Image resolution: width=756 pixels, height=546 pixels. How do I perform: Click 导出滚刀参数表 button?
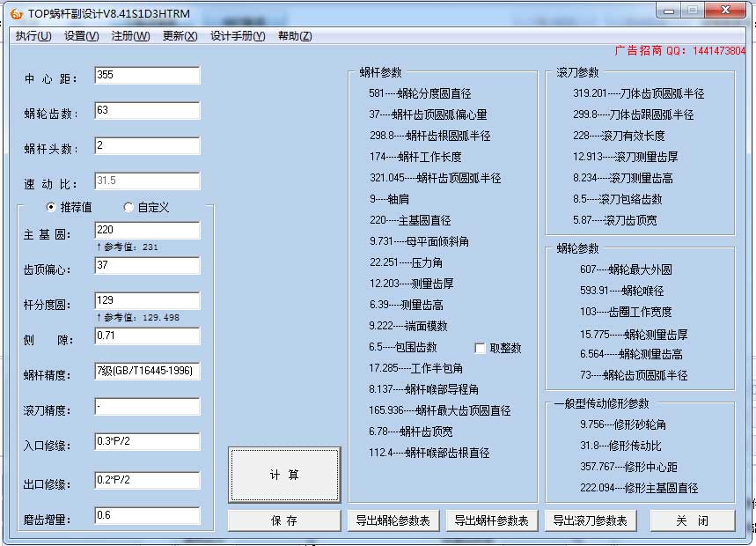pos(590,520)
